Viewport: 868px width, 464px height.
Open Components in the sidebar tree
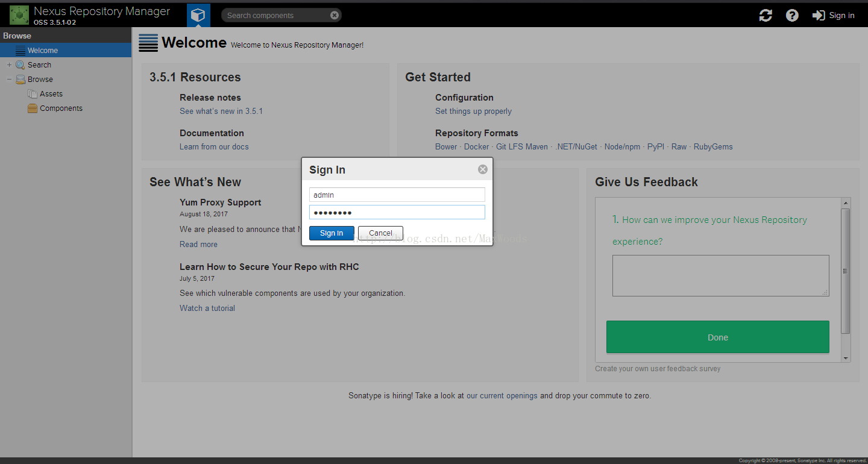(x=61, y=108)
